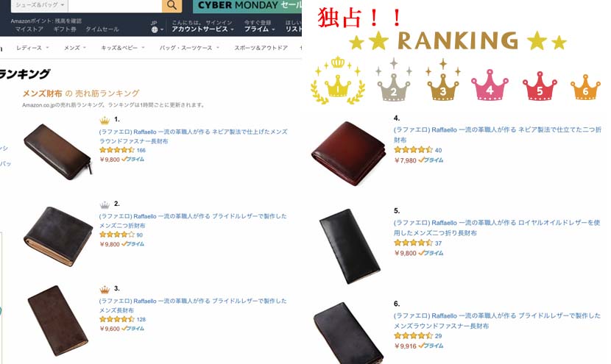Click the star rating of rank 1 wallet
Viewport: 611px width, 364px height.
pos(117,150)
